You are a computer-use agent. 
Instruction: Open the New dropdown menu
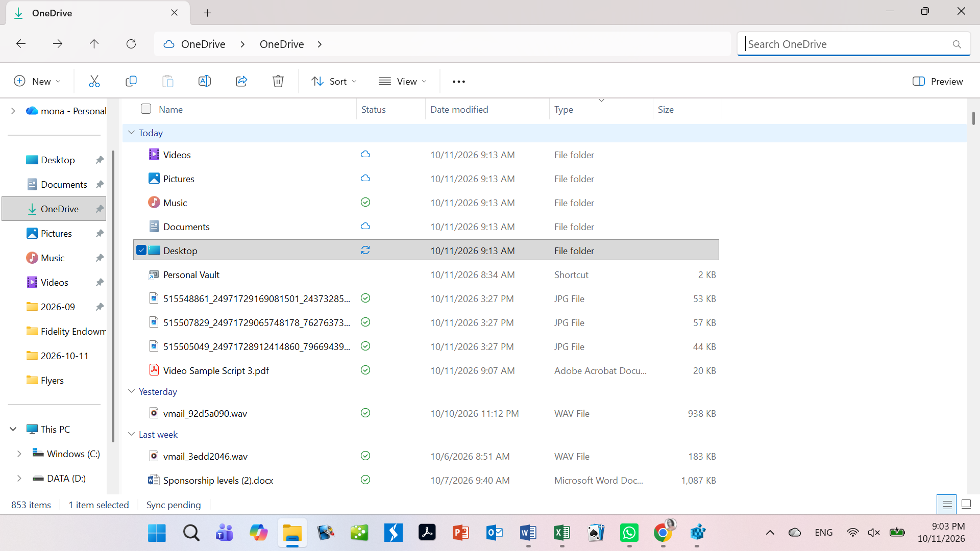(x=37, y=81)
